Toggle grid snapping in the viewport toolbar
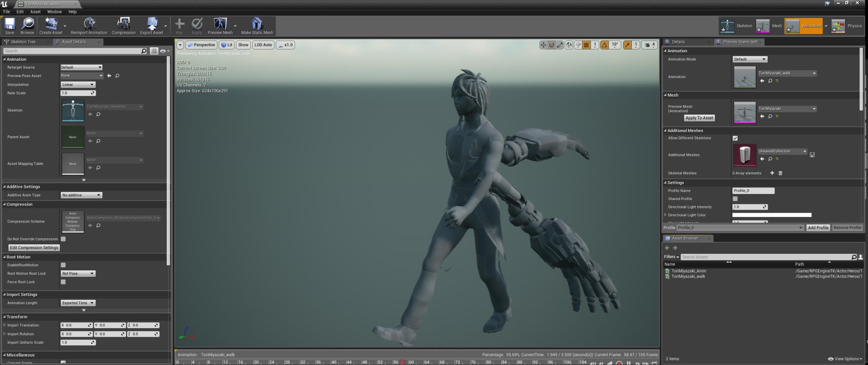The width and height of the screenshot is (868, 365). (x=586, y=45)
